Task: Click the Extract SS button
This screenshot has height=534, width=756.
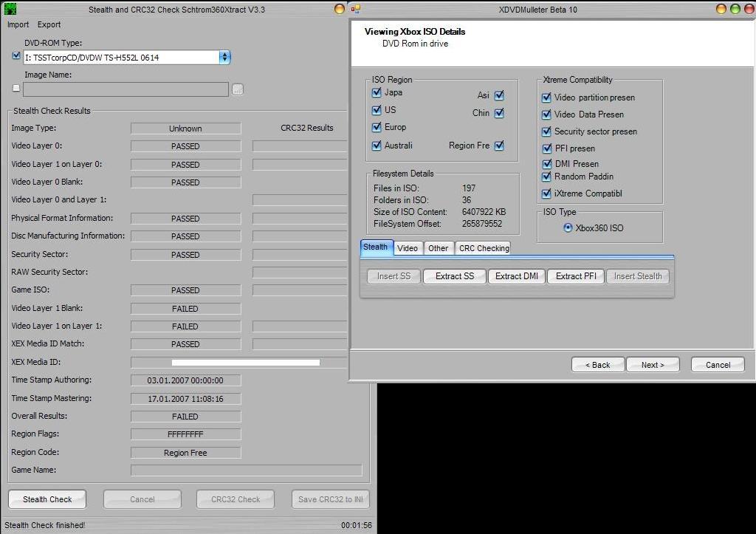Action: click(454, 276)
